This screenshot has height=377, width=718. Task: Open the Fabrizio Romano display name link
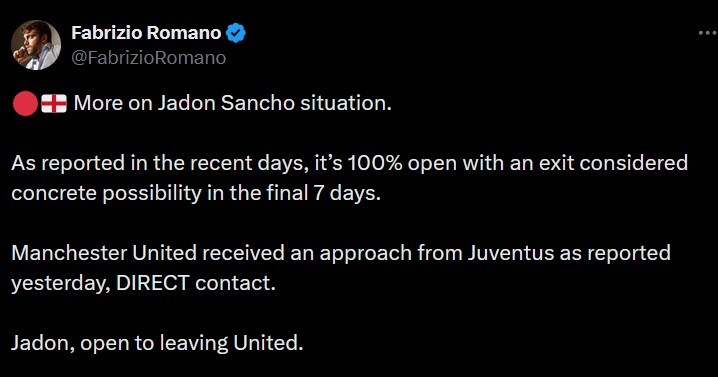click(x=147, y=33)
